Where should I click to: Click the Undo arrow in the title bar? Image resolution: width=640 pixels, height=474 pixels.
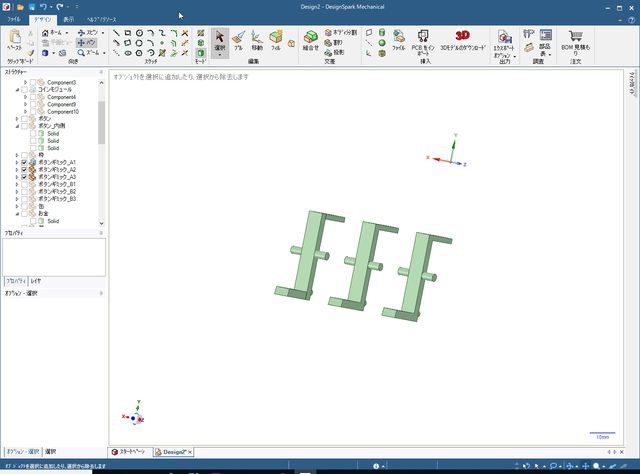pyautogui.click(x=43, y=7)
